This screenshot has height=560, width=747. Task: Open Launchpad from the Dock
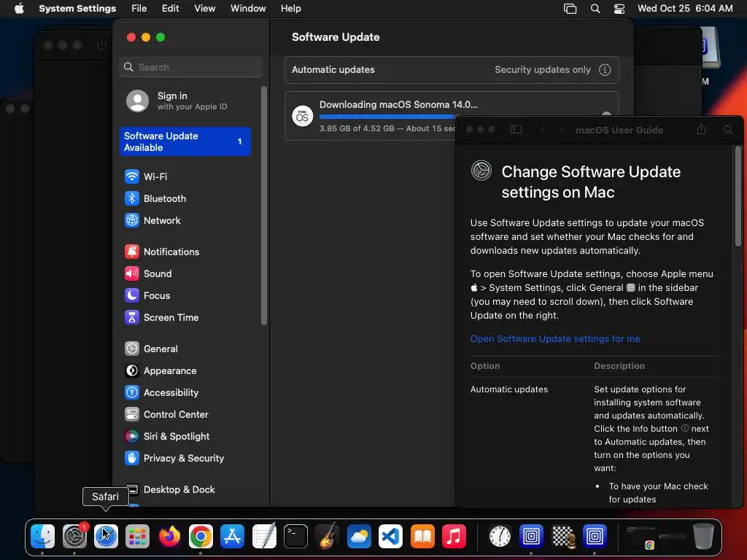click(x=137, y=536)
